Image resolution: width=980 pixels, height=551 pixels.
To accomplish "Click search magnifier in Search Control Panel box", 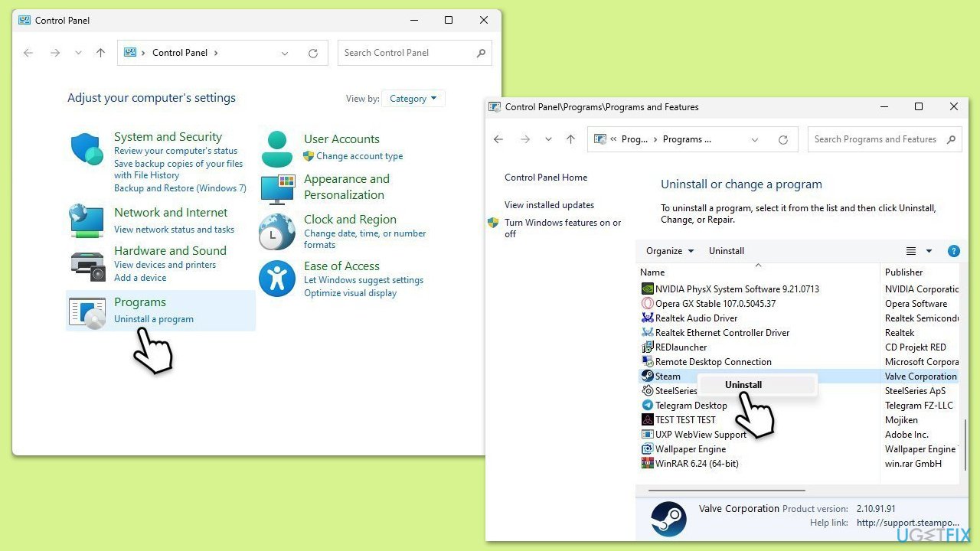I will click(481, 53).
